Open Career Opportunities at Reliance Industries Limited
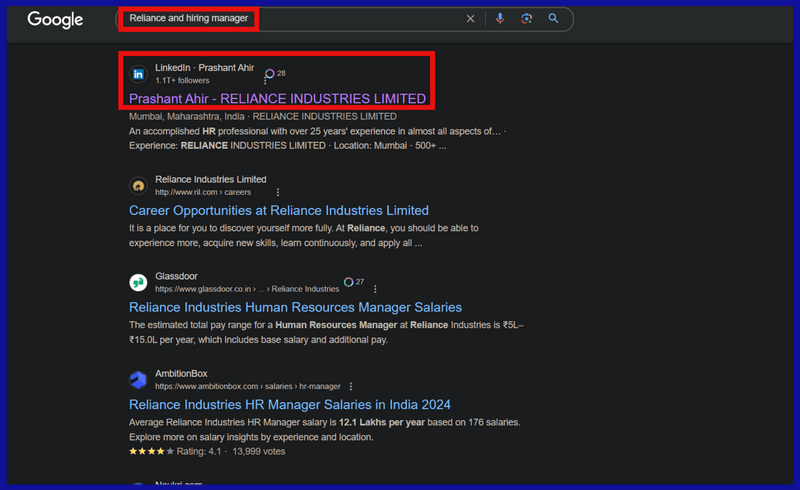Image resolution: width=800 pixels, height=490 pixels. [278, 211]
